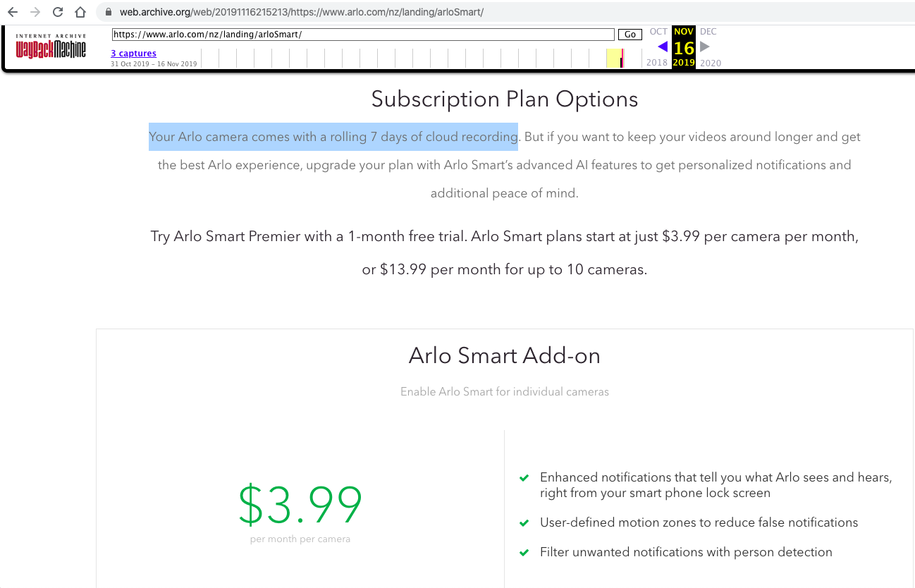915x588 pixels.
Task: Click the highlighted capture marker on timeline
Action: pyautogui.click(x=621, y=59)
